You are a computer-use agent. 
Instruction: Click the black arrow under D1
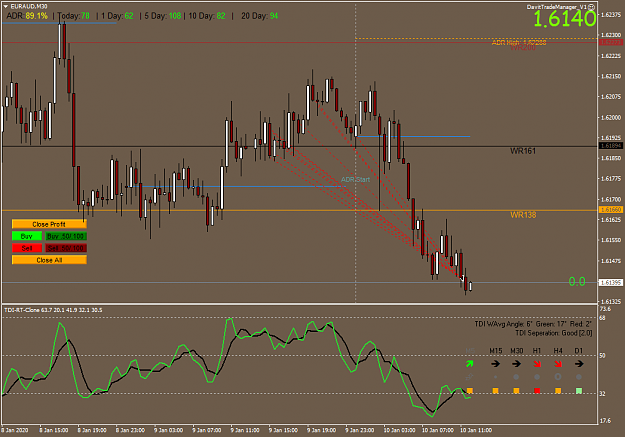pyautogui.click(x=579, y=364)
